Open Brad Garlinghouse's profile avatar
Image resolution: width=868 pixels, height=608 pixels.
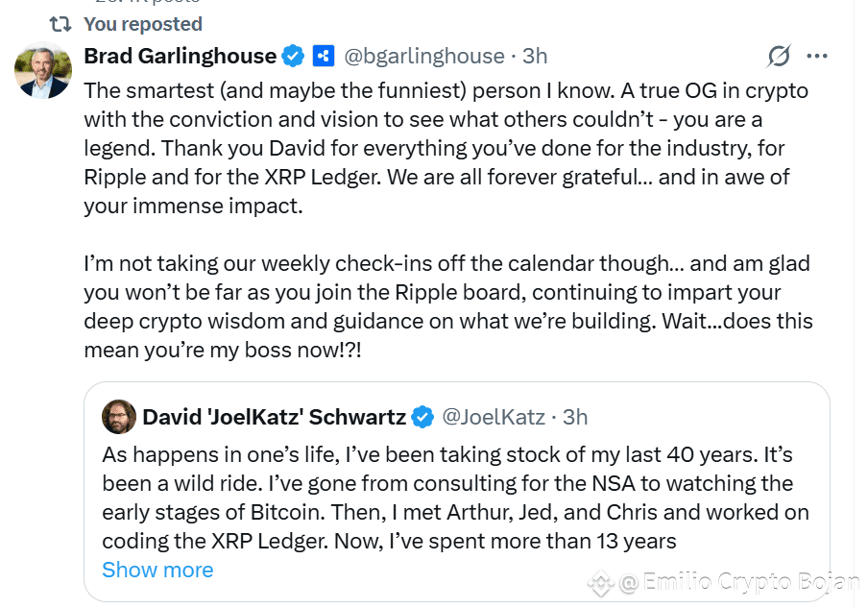coord(42,71)
